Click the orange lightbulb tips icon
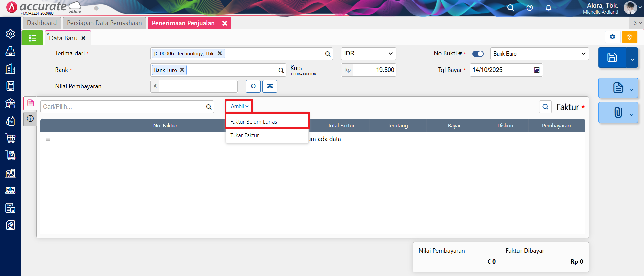This screenshot has height=276, width=644. click(x=629, y=37)
